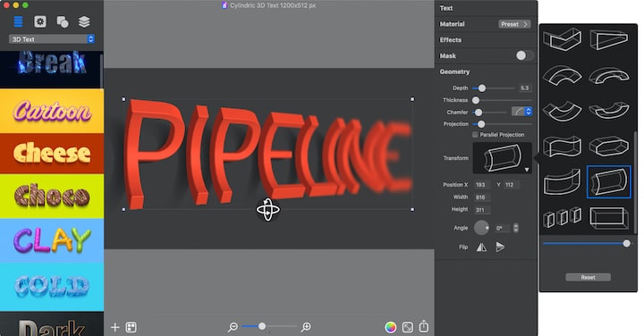This screenshot has height=336, width=644.
Task: Flip text vertically
Action: click(x=500, y=247)
